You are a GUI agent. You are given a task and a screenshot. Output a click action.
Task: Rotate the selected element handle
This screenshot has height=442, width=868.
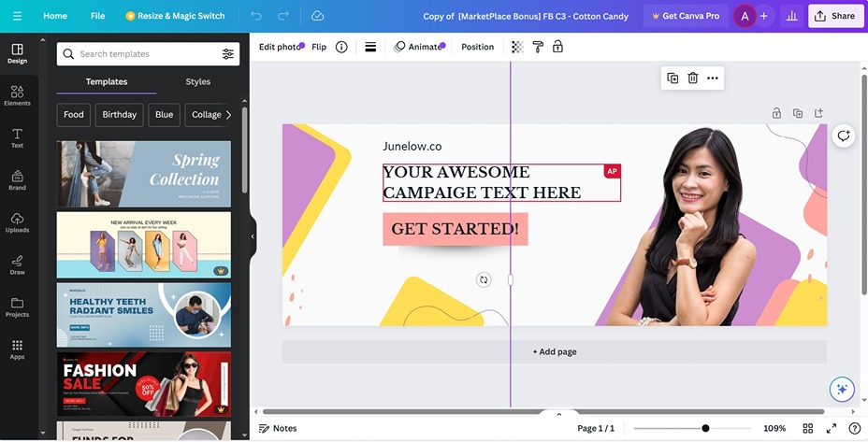(x=484, y=280)
